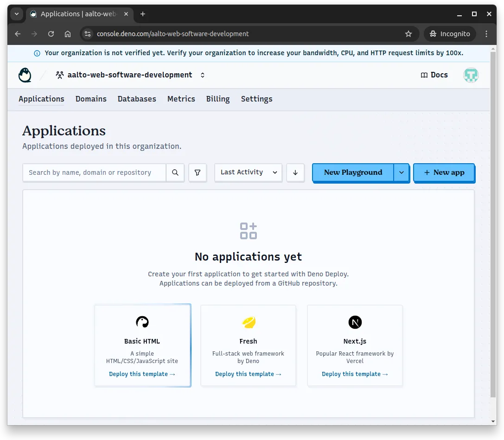Click the New app button
The height and width of the screenshot is (440, 504).
[x=444, y=172]
